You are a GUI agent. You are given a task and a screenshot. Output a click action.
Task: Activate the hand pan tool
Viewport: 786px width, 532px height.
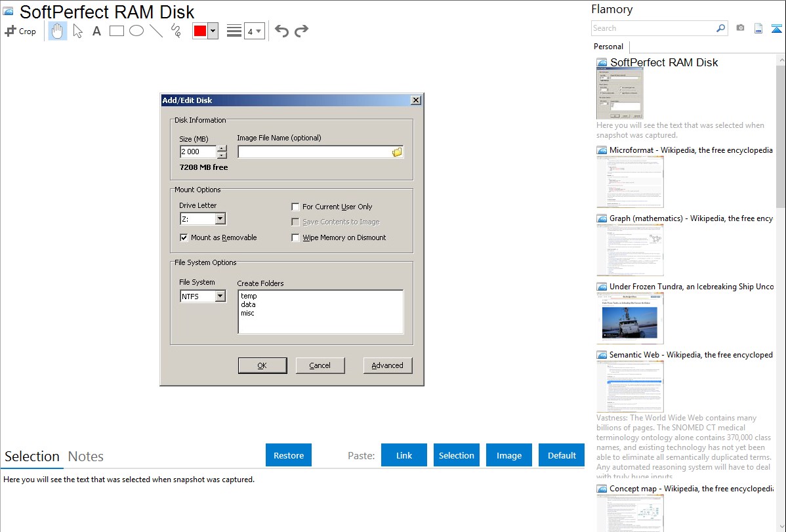click(58, 31)
